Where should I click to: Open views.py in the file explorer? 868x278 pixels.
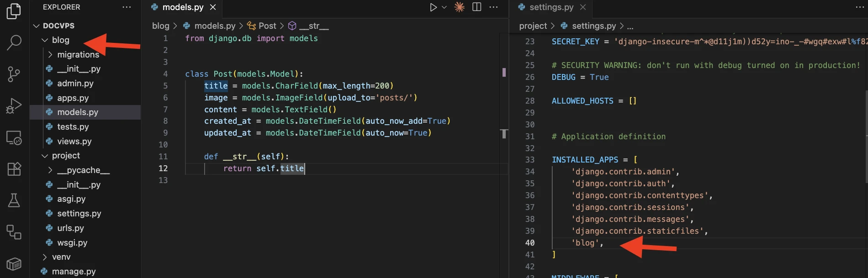74,142
